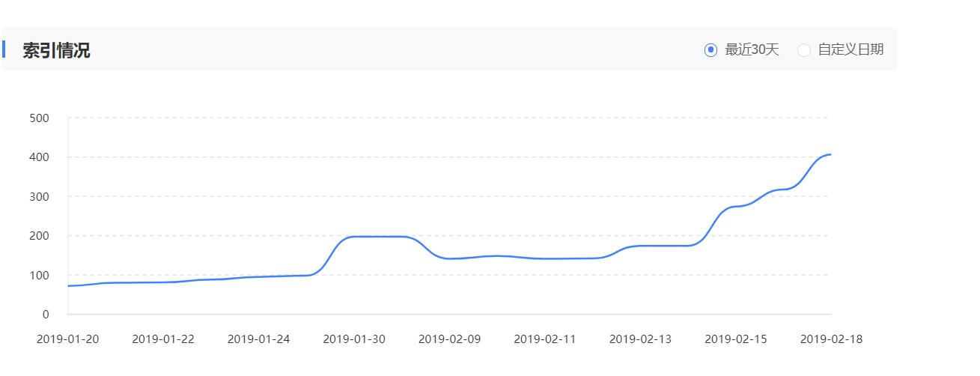Click the line's final peak near 400
This screenshot has width=980, height=376.
coord(830,154)
